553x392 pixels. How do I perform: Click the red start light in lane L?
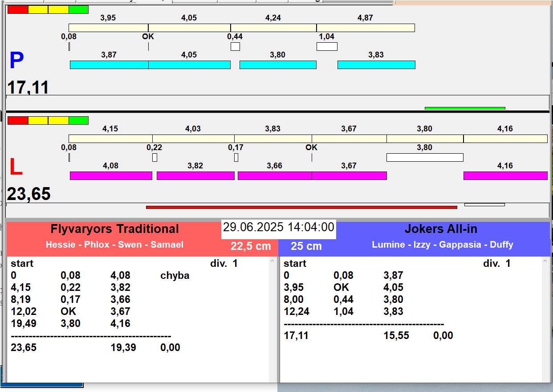coord(18,120)
